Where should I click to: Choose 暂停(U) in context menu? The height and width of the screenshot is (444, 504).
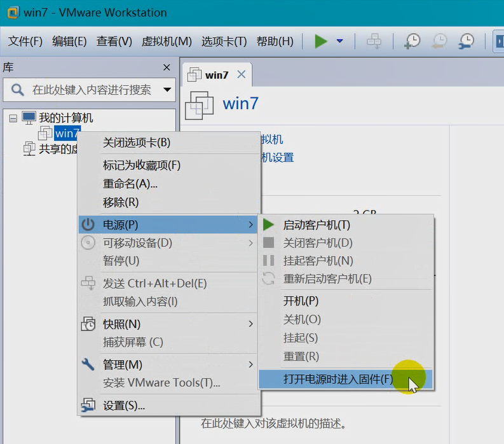click(168, 261)
